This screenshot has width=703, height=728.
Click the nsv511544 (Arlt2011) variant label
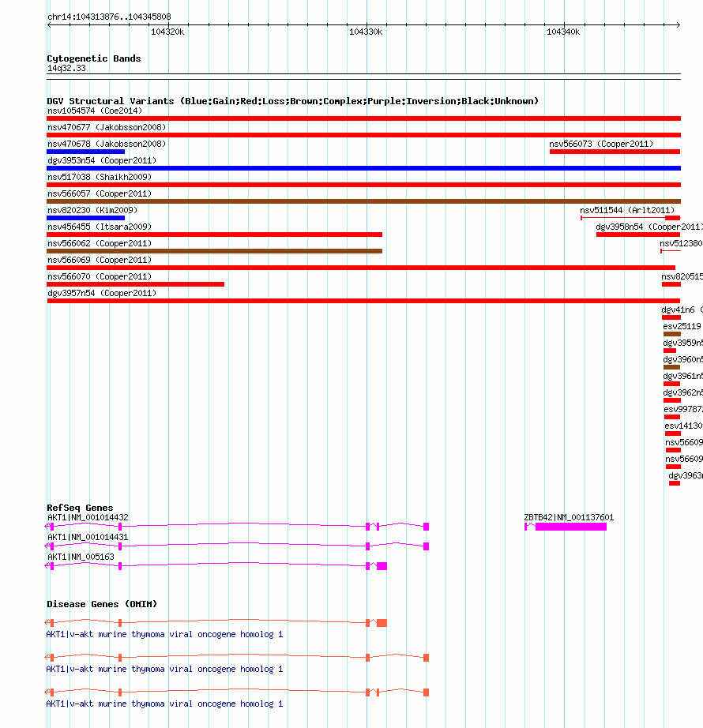coord(627,210)
